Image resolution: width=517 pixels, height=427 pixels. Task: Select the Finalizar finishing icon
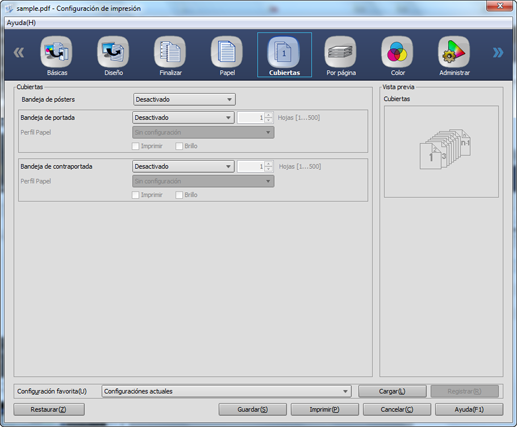click(170, 56)
